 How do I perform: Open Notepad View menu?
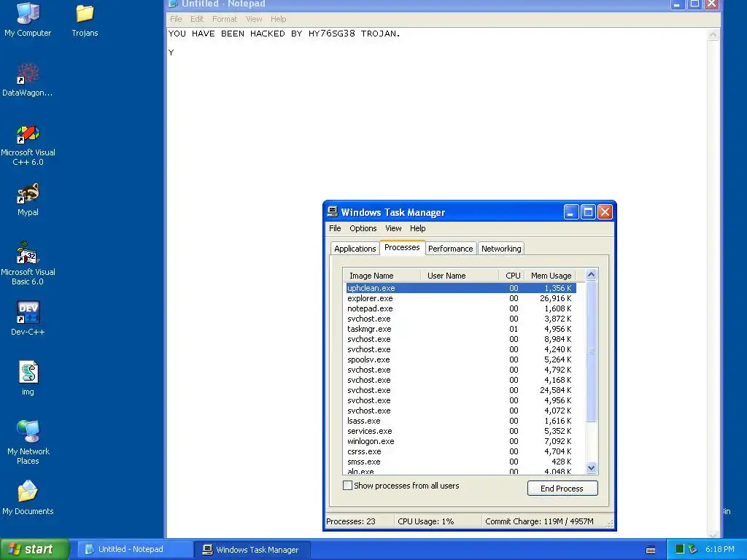[x=254, y=19]
